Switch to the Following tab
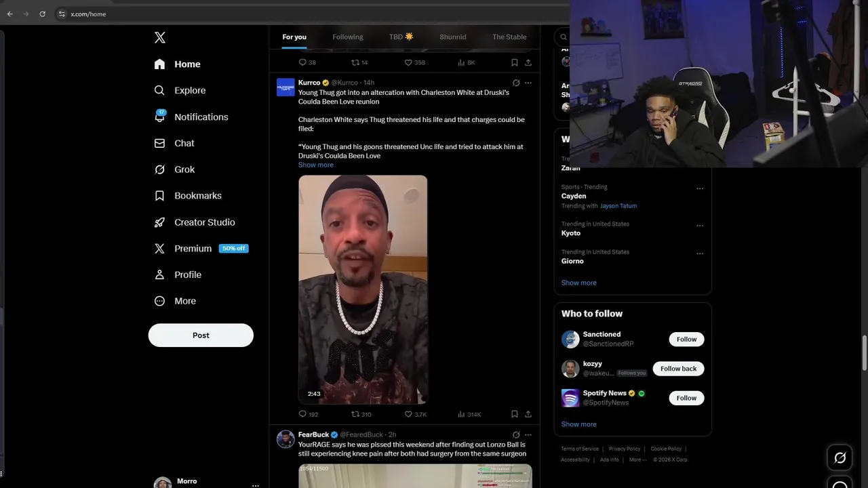This screenshot has width=868, height=488. [348, 37]
